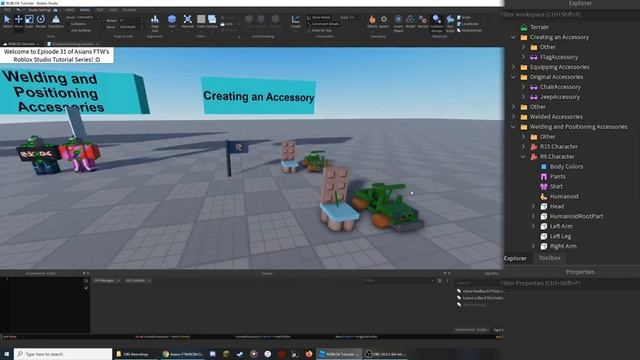Switch to the View ribbon tab

tap(113, 10)
